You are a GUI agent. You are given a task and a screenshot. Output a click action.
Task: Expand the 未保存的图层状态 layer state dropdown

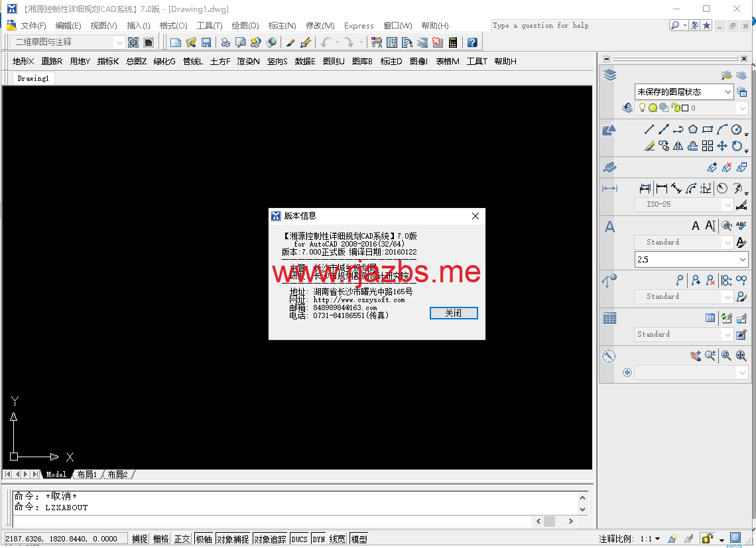(x=684, y=92)
